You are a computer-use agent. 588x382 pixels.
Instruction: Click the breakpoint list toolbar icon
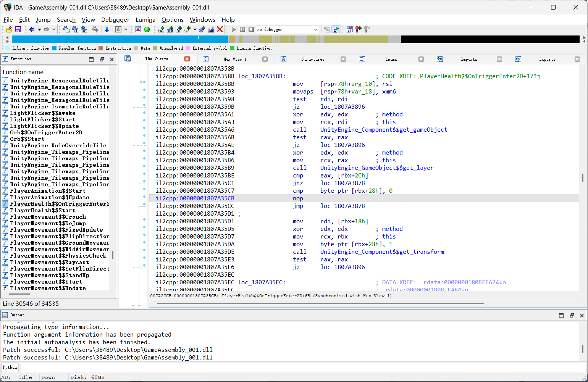tap(350, 29)
